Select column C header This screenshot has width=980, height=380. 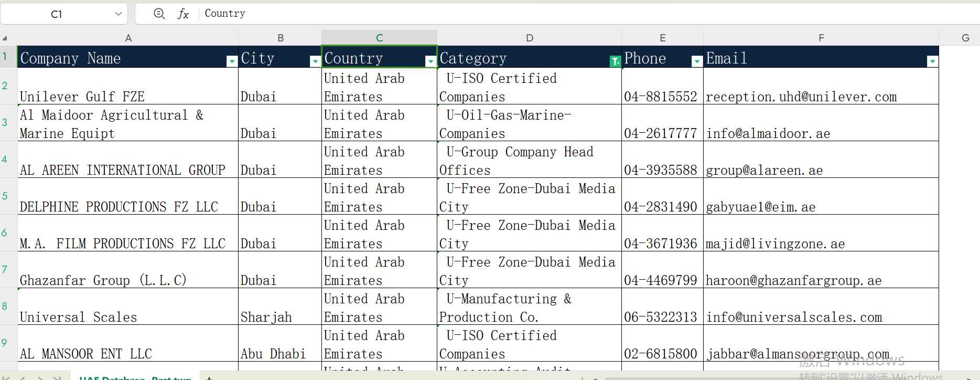tap(379, 38)
